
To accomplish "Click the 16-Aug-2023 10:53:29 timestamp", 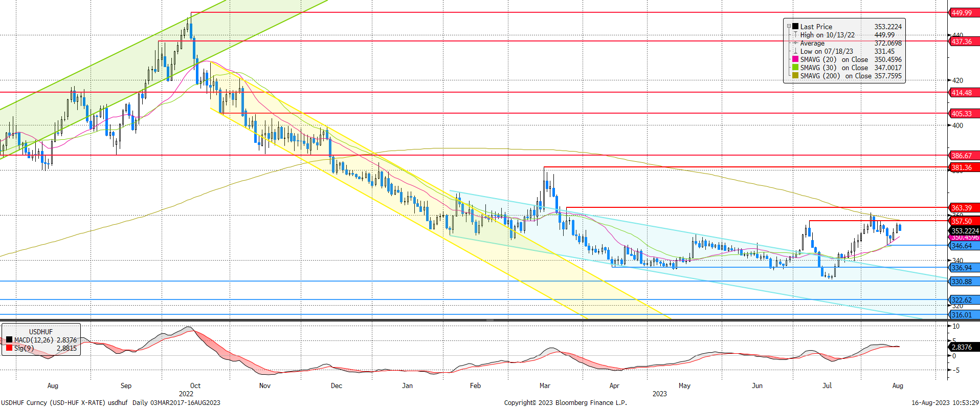I will pyautogui.click(x=945, y=402).
